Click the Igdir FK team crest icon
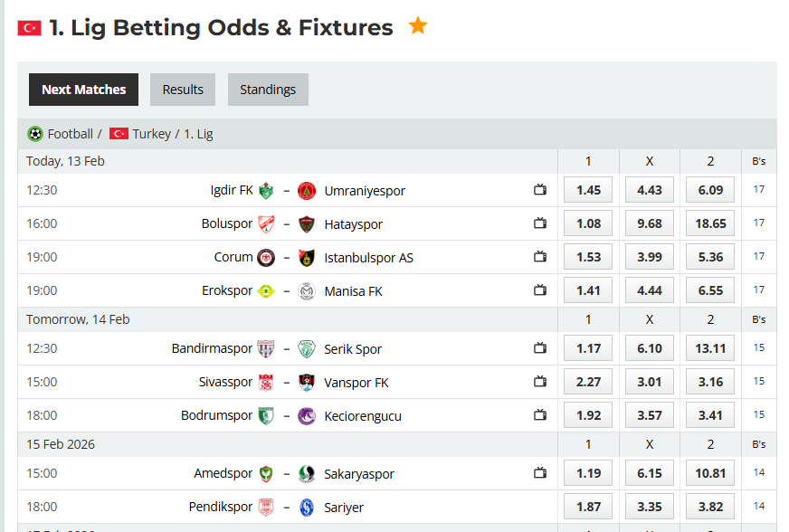The width and height of the screenshot is (789, 532). (x=265, y=191)
